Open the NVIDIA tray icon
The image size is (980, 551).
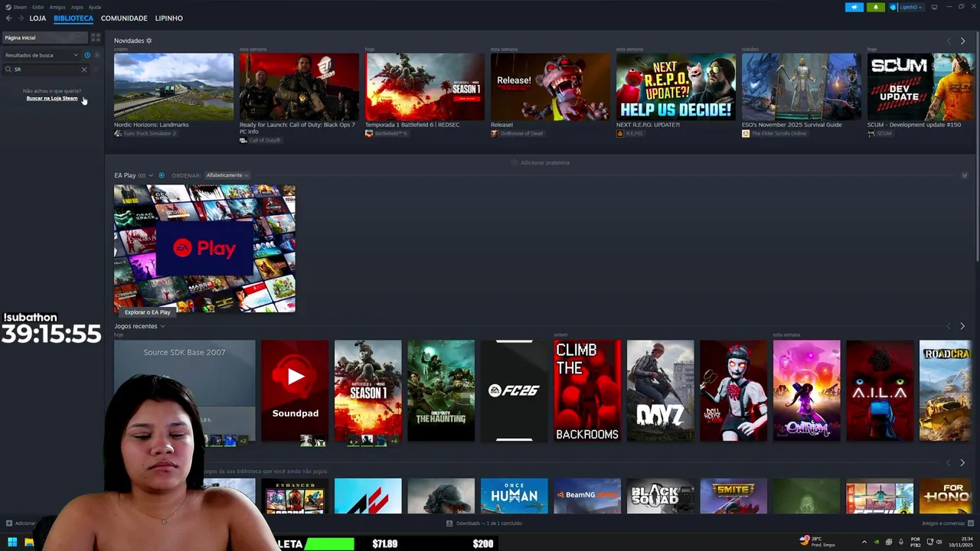877,543
